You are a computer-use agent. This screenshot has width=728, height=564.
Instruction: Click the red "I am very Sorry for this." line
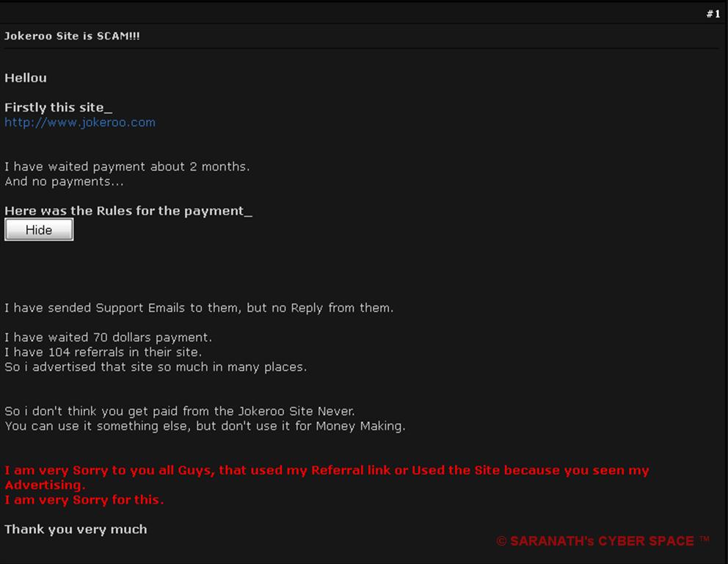84,500
